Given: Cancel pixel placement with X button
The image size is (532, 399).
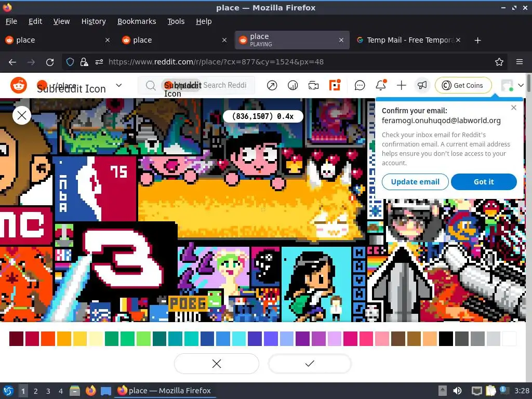Looking at the screenshot, I should coord(217,364).
